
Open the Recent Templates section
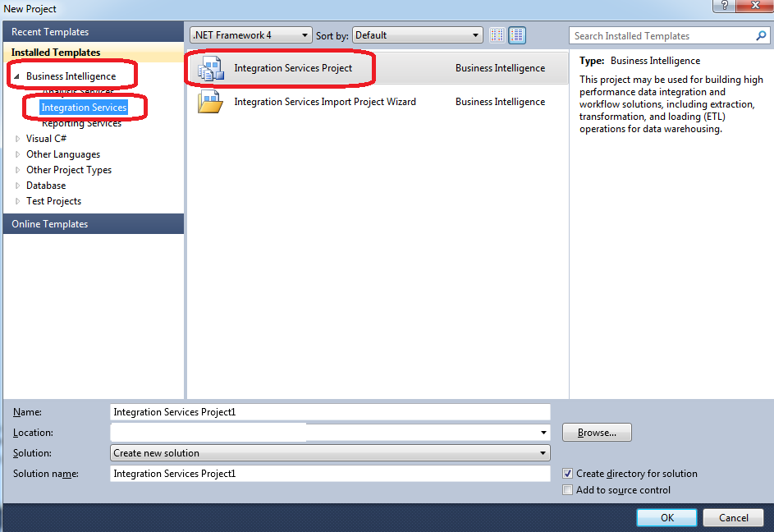tap(94, 32)
